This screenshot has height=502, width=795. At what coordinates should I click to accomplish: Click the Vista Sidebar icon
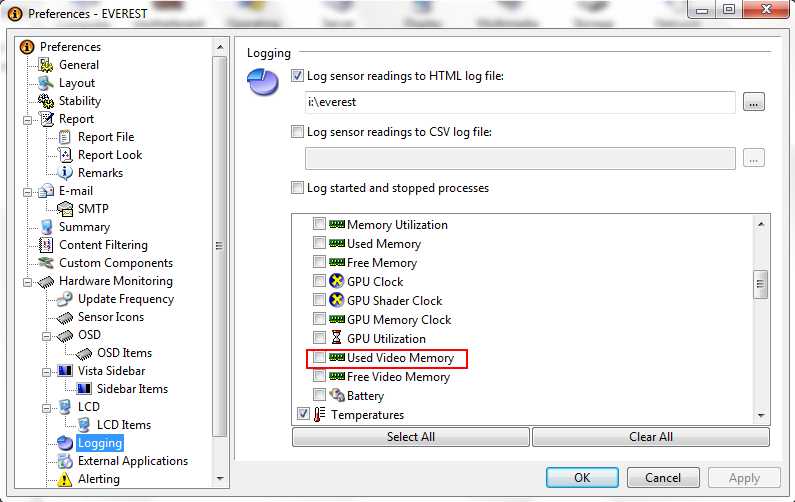(x=65, y=371)
